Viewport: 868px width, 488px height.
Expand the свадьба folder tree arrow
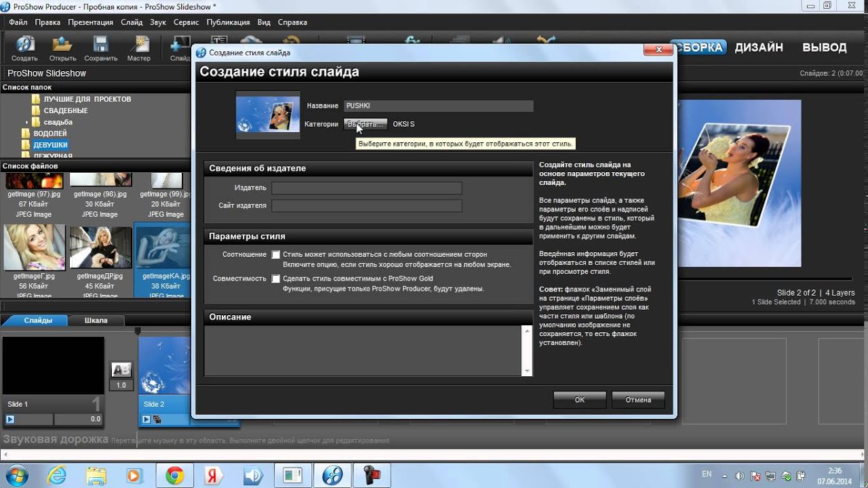(x=27, y=122)
